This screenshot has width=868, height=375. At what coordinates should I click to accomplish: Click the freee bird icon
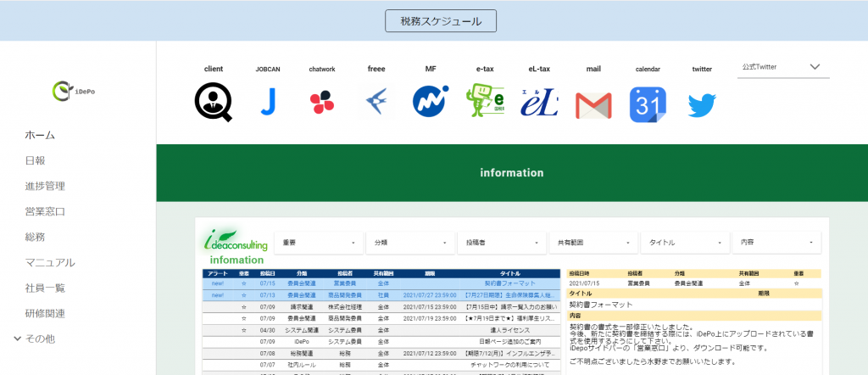pos(376,103)
